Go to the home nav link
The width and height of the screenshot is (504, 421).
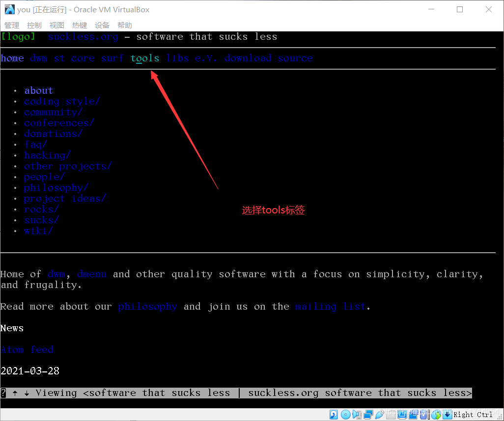[12, 58]
